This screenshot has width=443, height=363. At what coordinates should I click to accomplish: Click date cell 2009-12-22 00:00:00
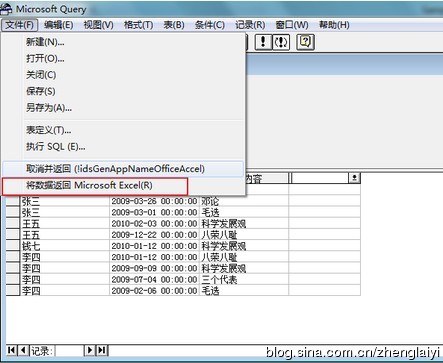(x=154, y=235)
